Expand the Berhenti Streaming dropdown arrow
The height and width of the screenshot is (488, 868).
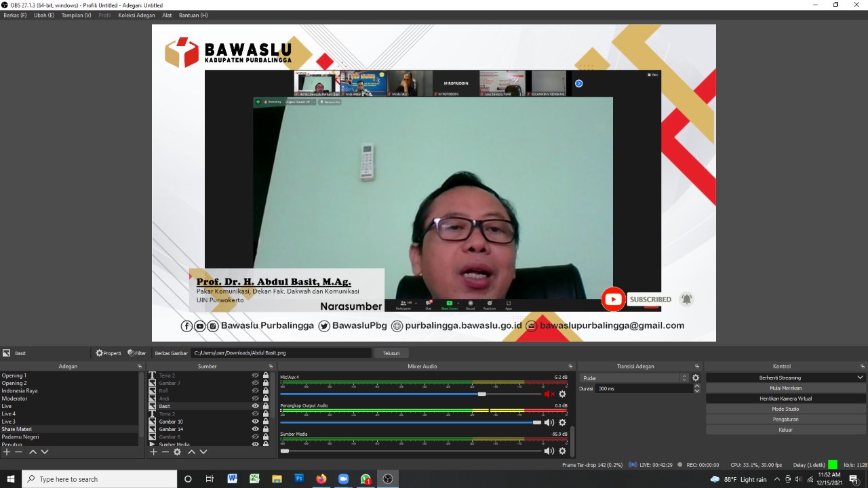click(x=860, y=378)
